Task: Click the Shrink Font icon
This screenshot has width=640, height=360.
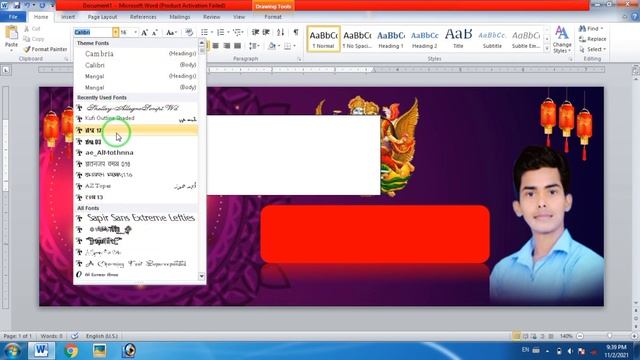Action: pyautogui.click(x=155, y=33)
